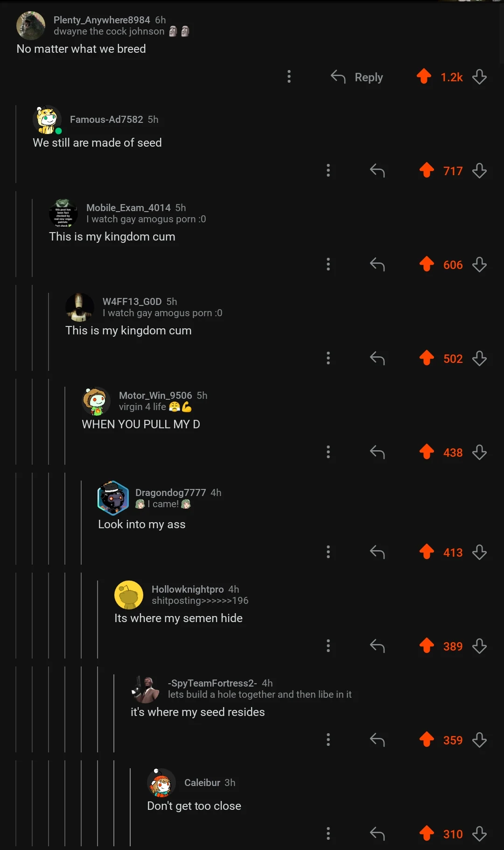The image size is (504, 850).
Task: Click the reply arrow on W4FF13_G0D's comment
Action: pyautogui.click(x=377, y=359)
